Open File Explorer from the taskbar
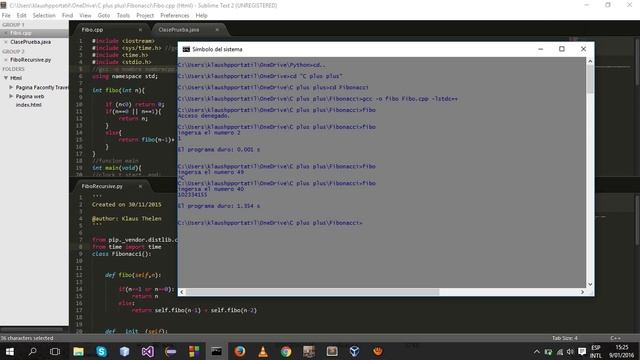Screen dimensions: 640x360 point(78,351)
